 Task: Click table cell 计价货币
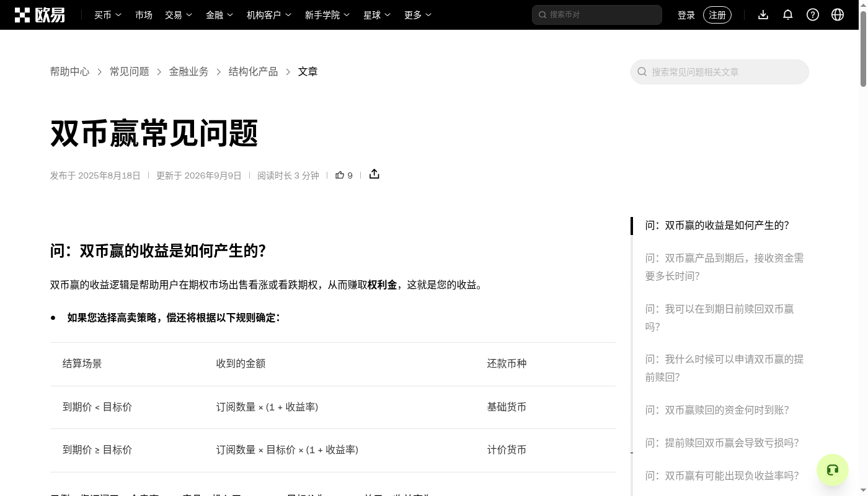click(x=507, y=450)
